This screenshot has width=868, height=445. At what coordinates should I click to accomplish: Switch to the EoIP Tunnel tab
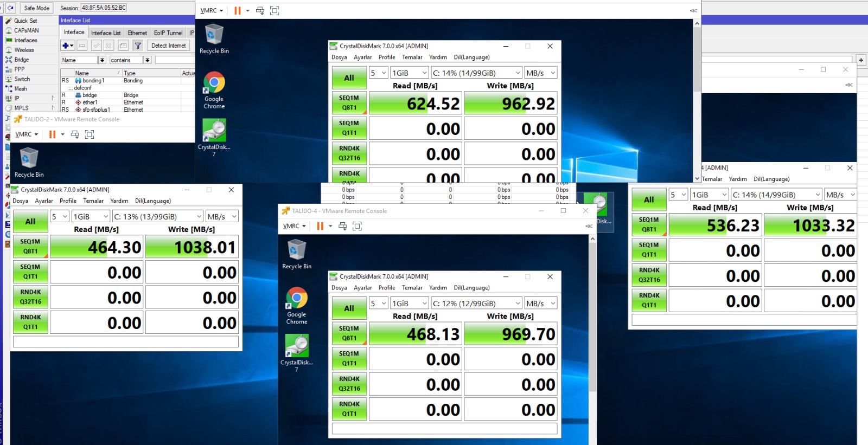[x=168, y=33]
